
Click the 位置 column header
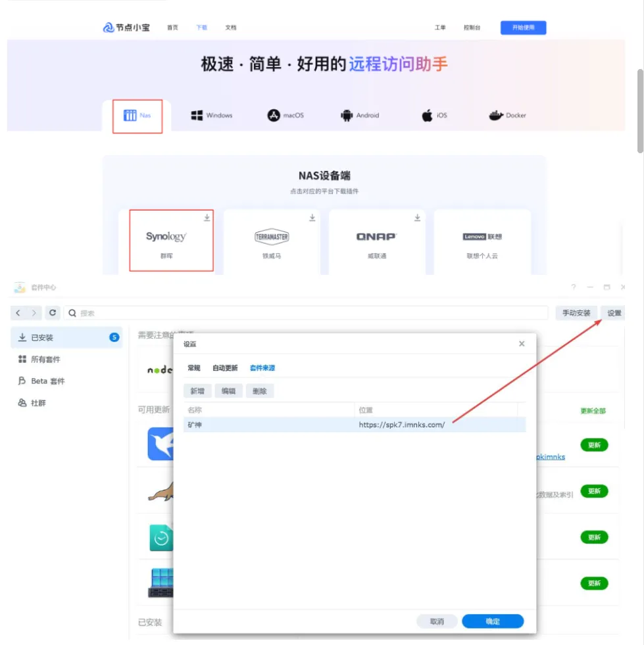click(435, 410)
